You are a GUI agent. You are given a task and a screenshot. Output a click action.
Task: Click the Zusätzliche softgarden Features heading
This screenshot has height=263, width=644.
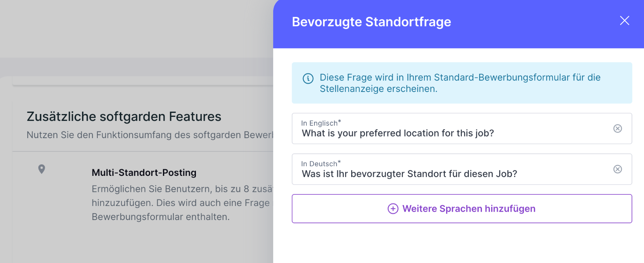pos(124,116)
